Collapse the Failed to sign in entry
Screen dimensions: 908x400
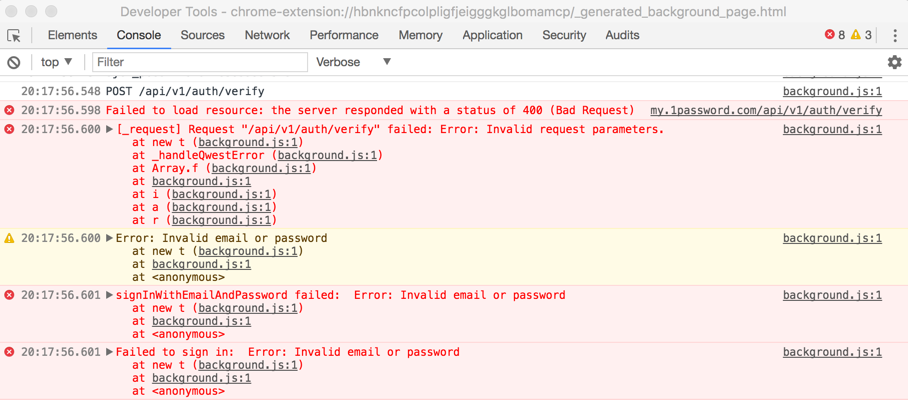click(109, 352)
